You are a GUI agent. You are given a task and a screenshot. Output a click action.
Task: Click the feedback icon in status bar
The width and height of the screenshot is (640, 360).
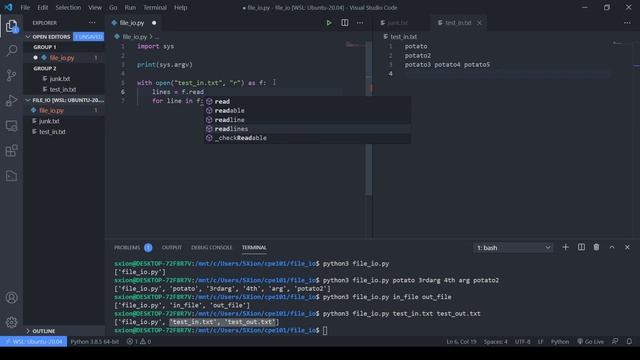click(x=615, y=342)
